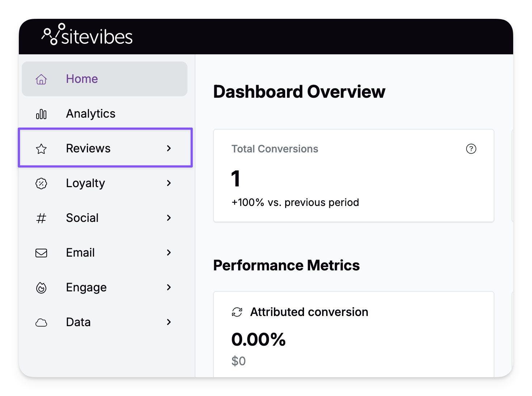This screenshot has height=396, width=532.
Task: Click the Data cloud icon
Action: (x=41, y=323)
